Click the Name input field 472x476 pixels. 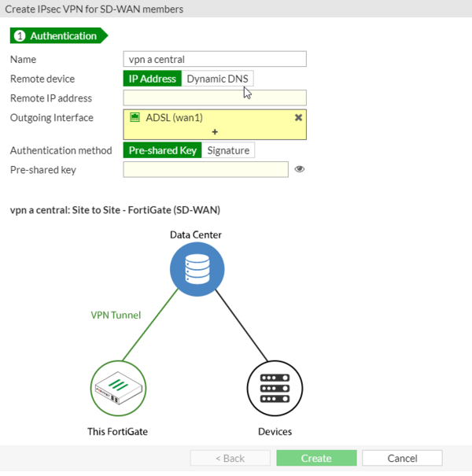(215, 59)
